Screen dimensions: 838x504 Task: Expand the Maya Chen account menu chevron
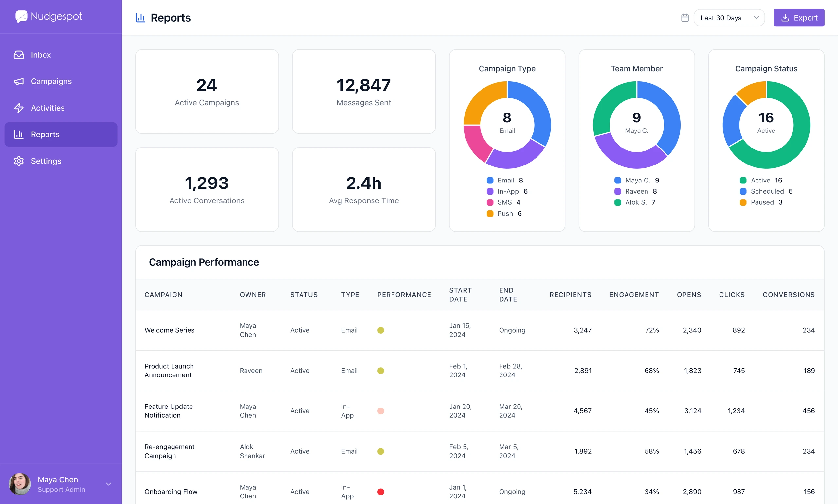tap(108, 484)
